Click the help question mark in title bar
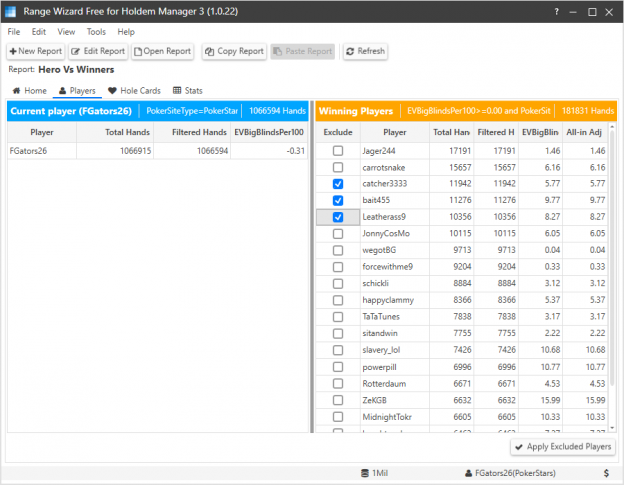This screenshot has width=624, height=485. 556,12
